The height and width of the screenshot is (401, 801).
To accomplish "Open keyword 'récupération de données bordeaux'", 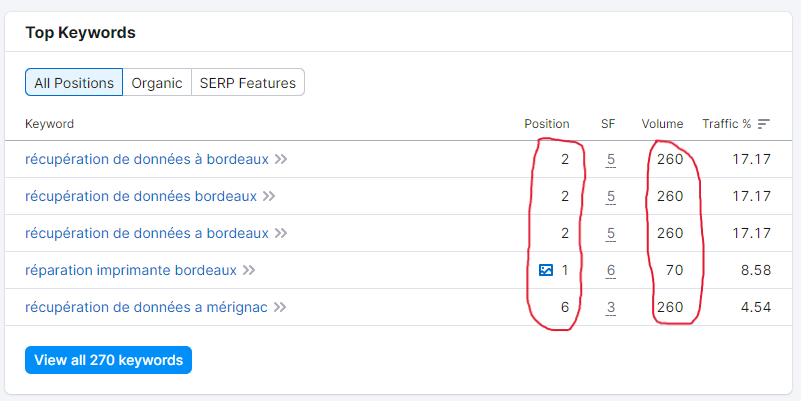I will (141, 196).
